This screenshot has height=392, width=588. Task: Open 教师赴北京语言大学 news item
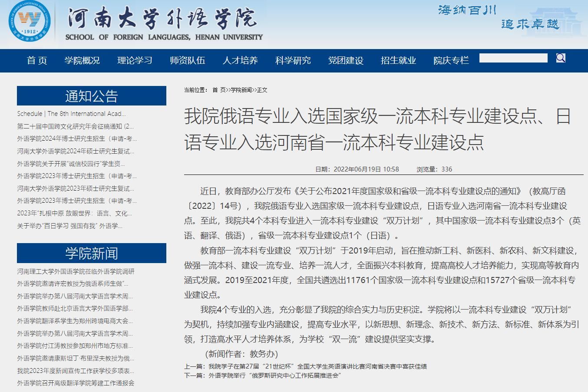pos(75,308)
